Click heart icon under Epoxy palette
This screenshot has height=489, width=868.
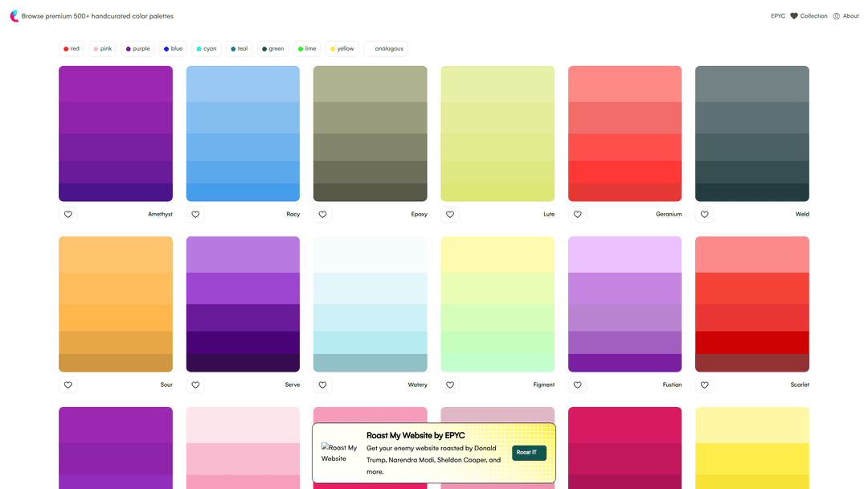pos(322,215)
